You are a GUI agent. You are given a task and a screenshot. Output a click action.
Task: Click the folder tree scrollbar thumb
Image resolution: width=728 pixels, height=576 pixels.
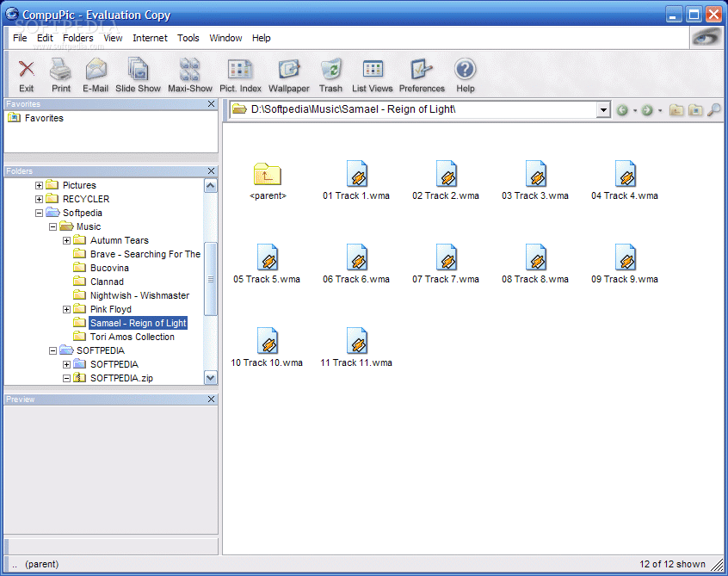tap(210, 279)
